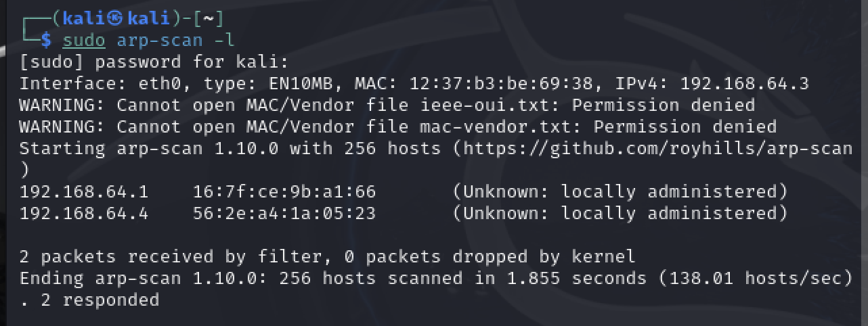Click the host IP 192.168.64.1
Image resolution: width=868 pixels, height=326 pixels.
(x=84, y=192)
